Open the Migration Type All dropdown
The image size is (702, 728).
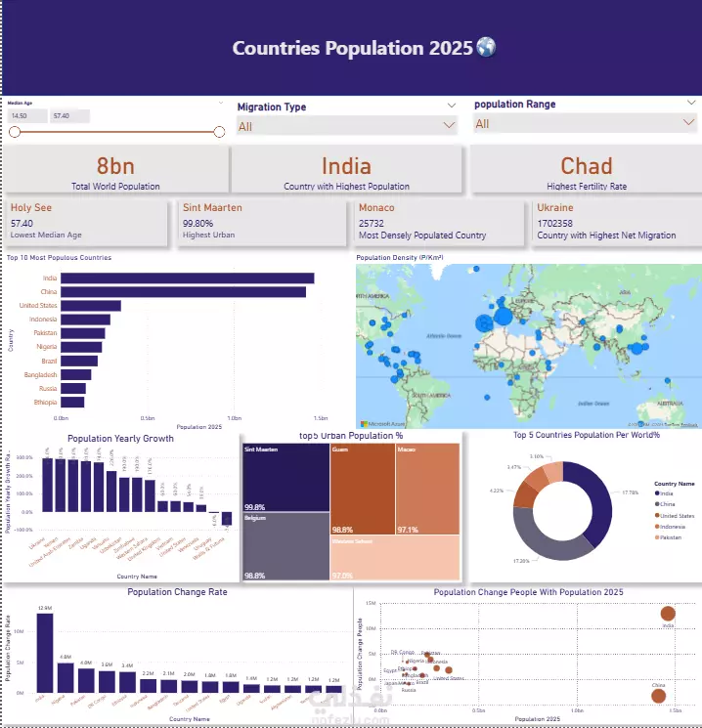(x=346, y=126)
